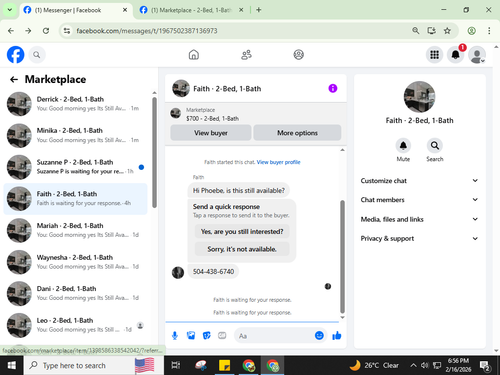
Task: Expand the Customize chat section
Action: click(419, 181)
